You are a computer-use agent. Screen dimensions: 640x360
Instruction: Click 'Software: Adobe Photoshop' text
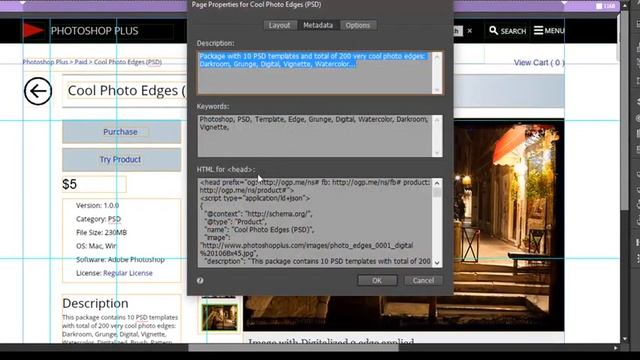(x=120, y=260)
